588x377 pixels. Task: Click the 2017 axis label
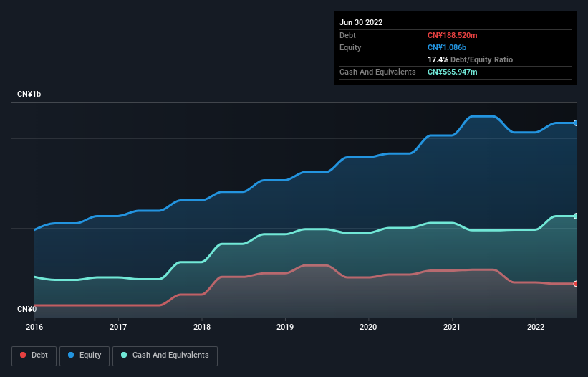tap(118, 327)
